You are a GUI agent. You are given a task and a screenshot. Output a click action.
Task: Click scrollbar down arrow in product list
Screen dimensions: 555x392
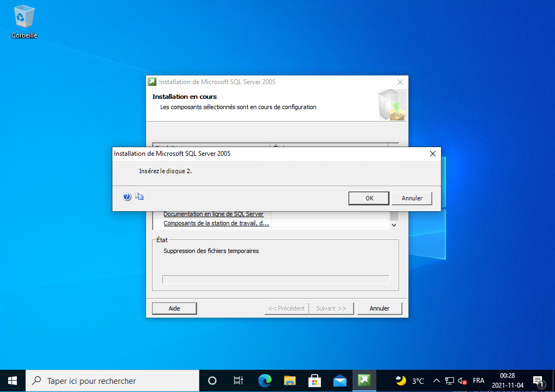point(394,224)
